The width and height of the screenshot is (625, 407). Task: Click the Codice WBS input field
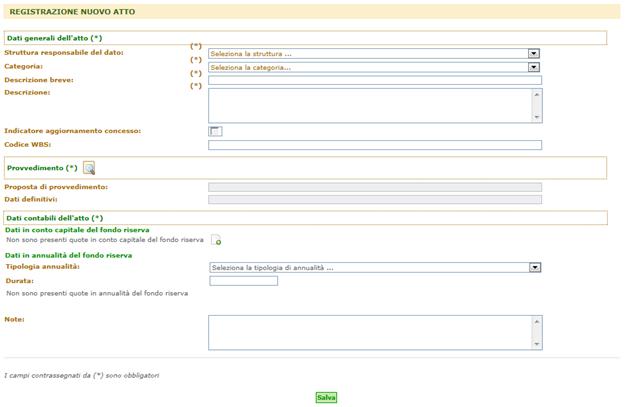374,145
